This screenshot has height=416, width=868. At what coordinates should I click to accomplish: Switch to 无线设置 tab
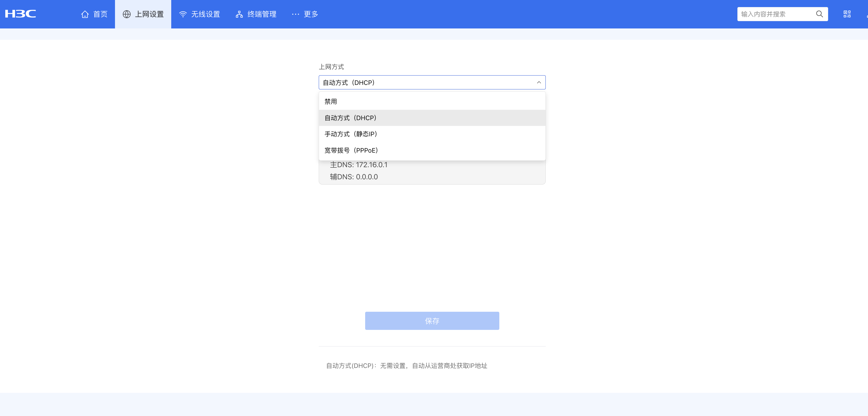click(205, 14)
